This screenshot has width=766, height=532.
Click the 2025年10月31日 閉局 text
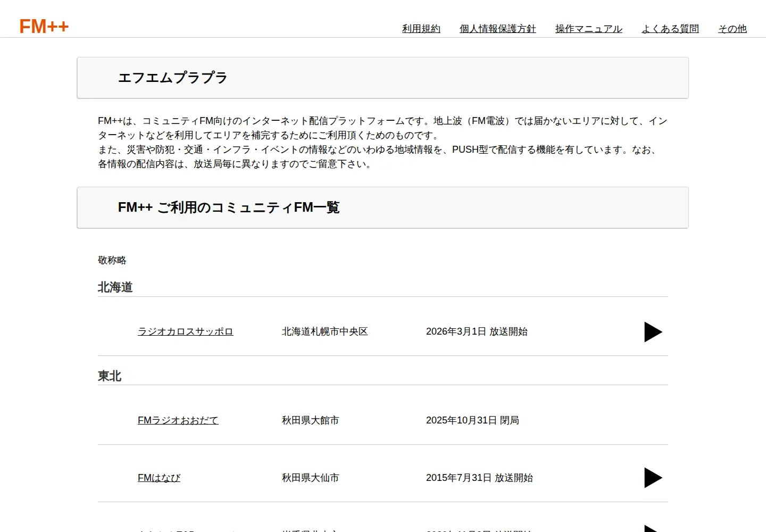tap(472, 420)
